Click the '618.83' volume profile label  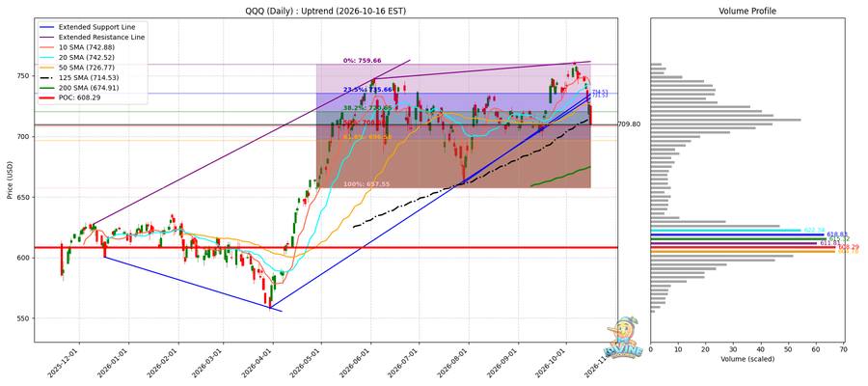(x=837, y=234)
